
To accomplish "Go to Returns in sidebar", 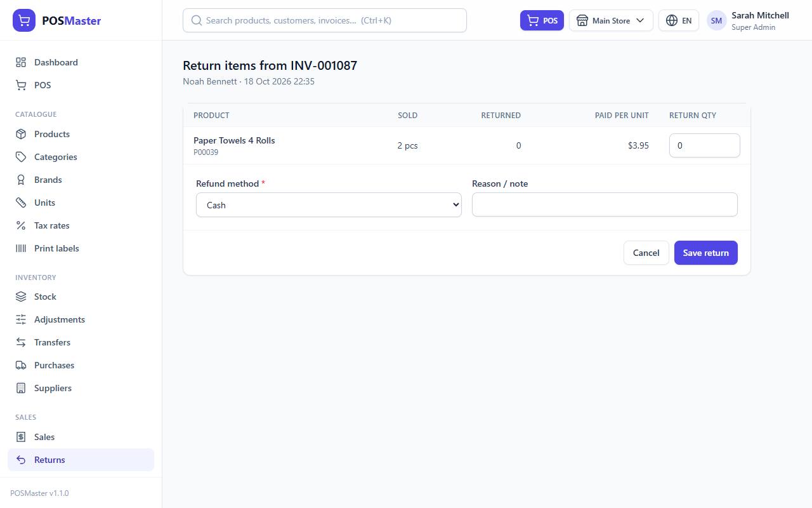I will click(81, 460).
